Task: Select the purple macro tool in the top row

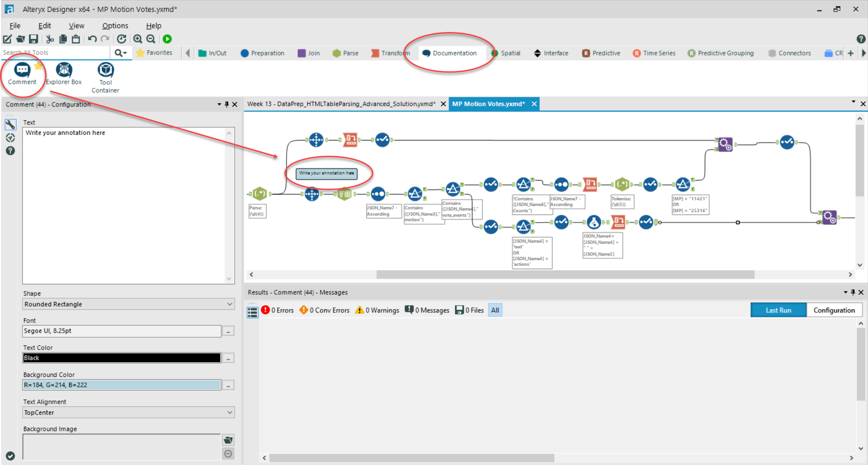Action: point(725,144)
